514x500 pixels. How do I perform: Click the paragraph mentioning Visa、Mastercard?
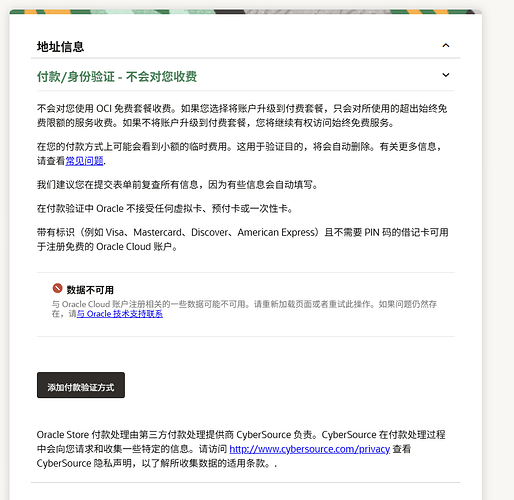coord(242,239)
